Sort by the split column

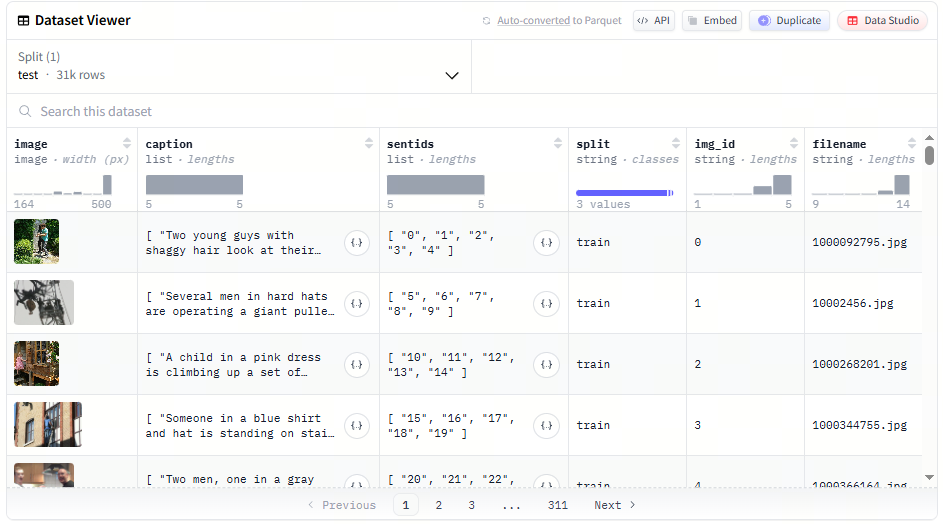point(676,143)
